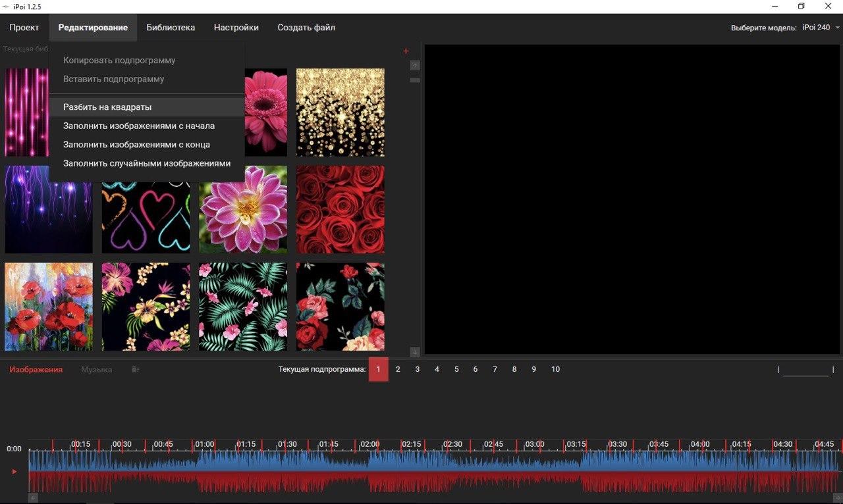This screenshot has height=504, width=843.
Task: Click the 02:00 mark on timeline ruler
Action: pyautogui.click(x=370, y=444)
